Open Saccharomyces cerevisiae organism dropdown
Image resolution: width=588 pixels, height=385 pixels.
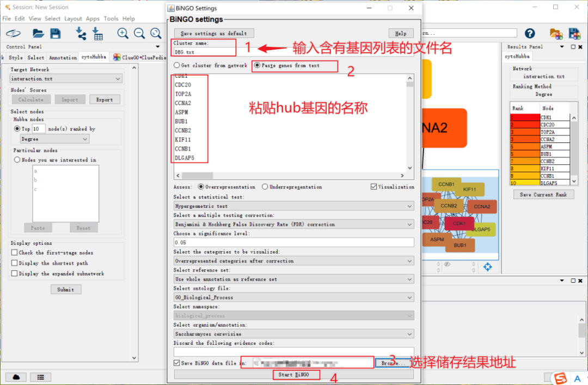pyautogui.click(x=293, y=334)
